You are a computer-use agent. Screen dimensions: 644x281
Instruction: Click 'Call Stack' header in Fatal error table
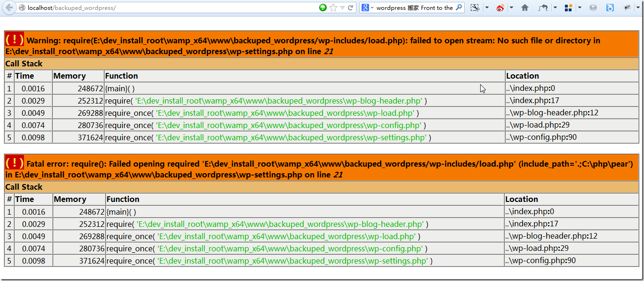coord(24,187)
